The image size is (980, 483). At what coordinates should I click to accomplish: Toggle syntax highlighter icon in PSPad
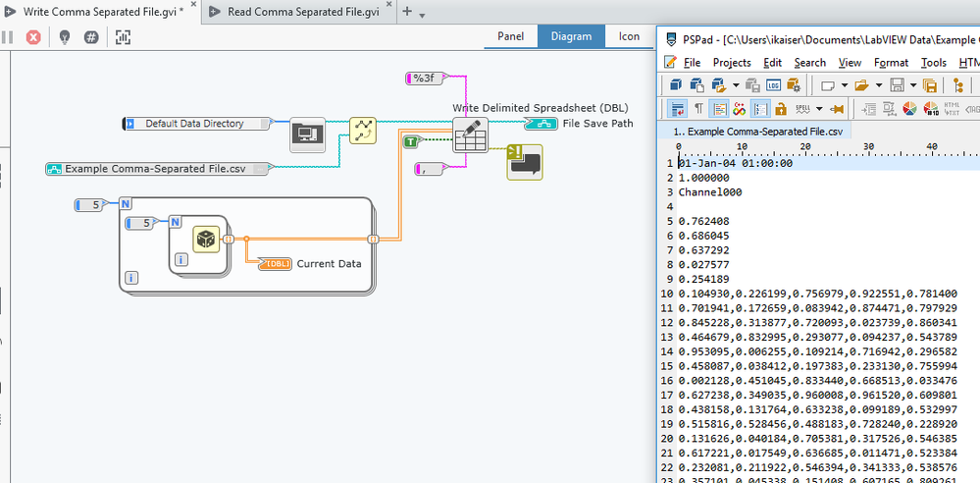pos(719,109)
